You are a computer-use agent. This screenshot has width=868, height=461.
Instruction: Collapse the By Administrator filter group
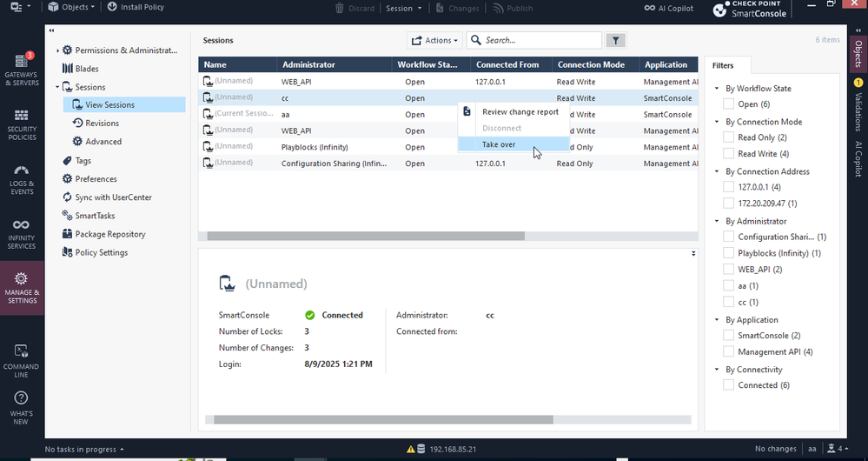[x=717, y=221]
